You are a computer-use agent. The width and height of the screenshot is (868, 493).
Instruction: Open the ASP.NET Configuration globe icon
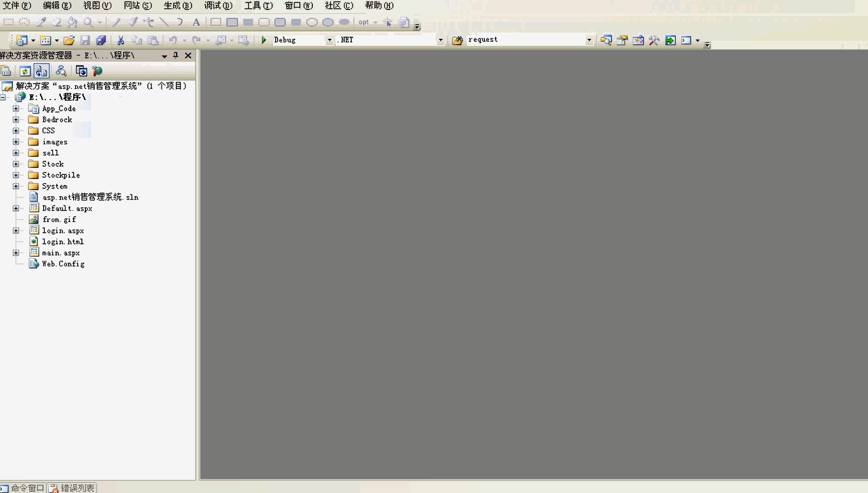[x=97, y=71]
